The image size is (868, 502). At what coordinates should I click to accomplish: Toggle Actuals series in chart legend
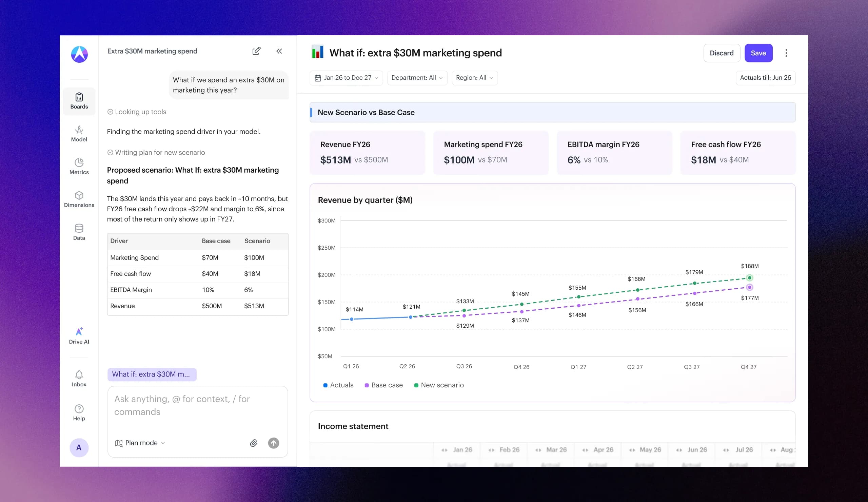click(338, 385)
